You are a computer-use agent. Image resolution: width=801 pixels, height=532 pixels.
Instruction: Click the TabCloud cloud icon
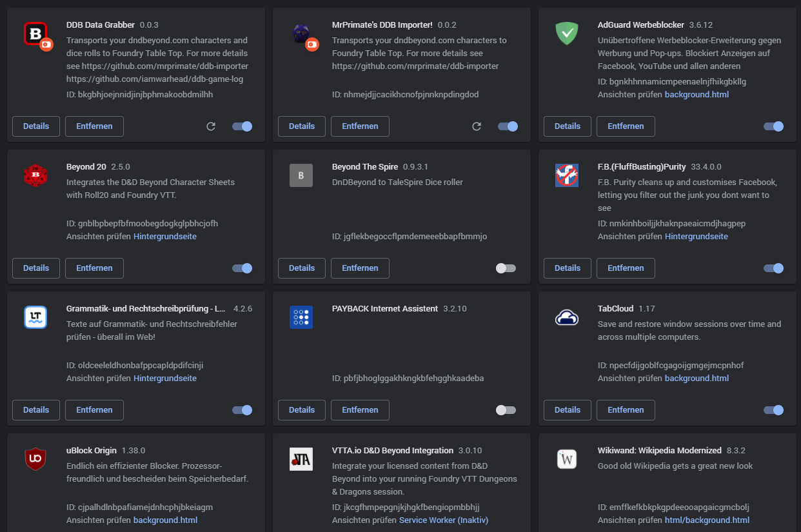click(567, 317)
